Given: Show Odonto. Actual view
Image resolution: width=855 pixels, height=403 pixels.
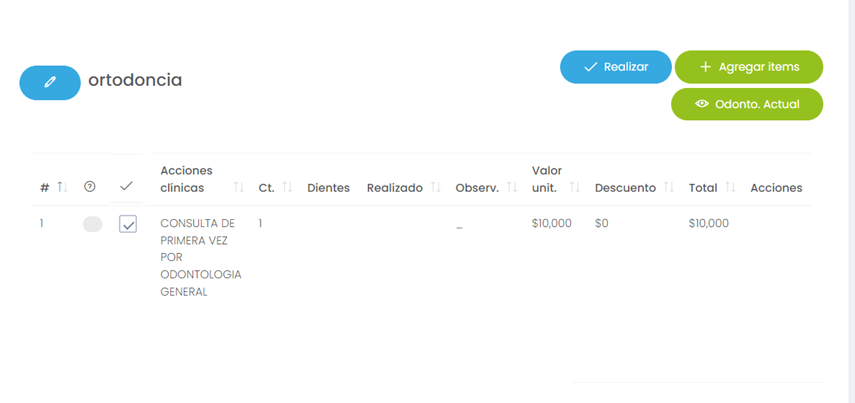Looking at the screenshot, I should [x=746, y=104].
